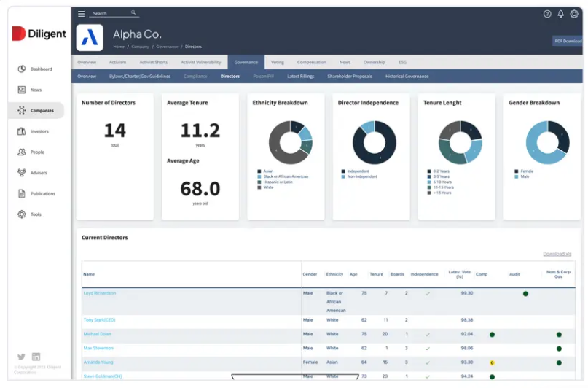
Task: Click the PDF Download button
Action: [568, 41]
